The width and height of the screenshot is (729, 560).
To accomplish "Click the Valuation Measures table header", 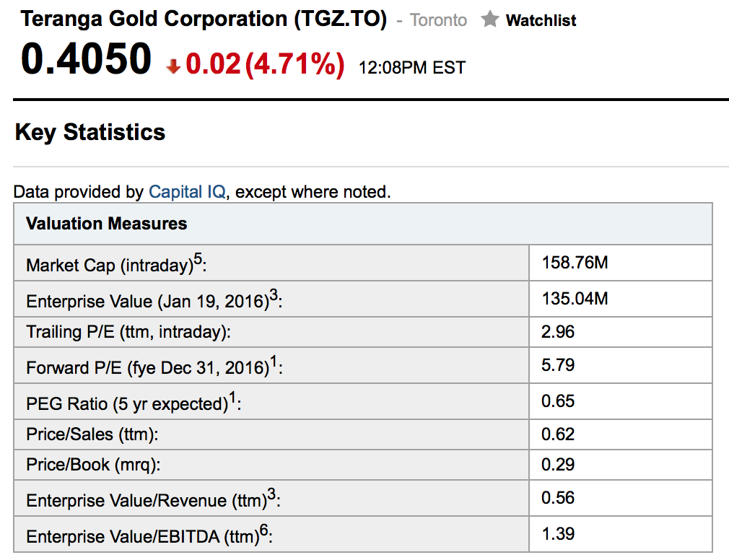I will click(x=107, y=224).
